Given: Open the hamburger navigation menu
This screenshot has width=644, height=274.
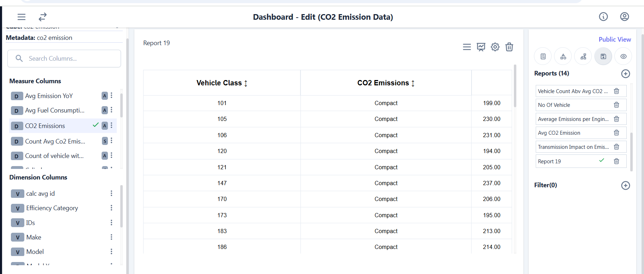Looking at the screenshot, I should tap(22, 17).
